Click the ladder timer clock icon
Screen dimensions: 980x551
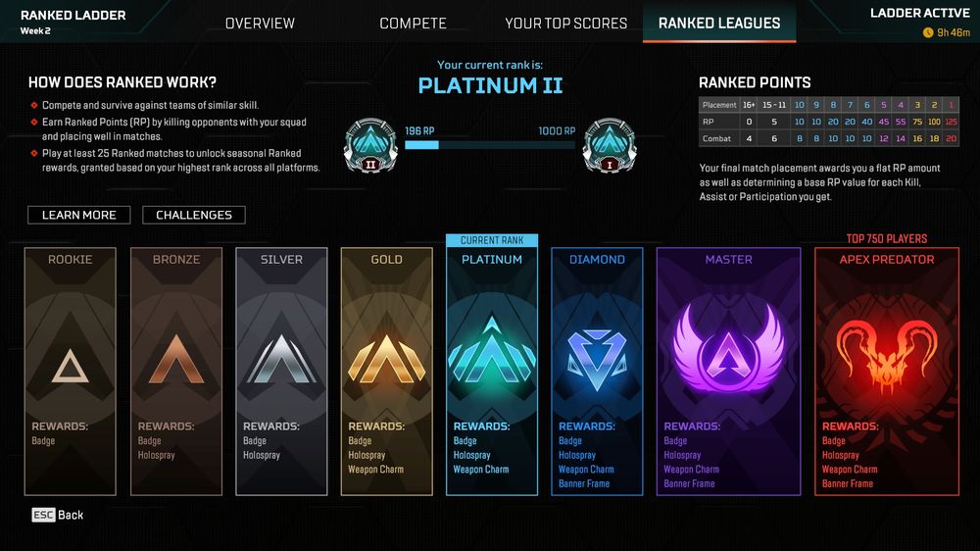927,32
